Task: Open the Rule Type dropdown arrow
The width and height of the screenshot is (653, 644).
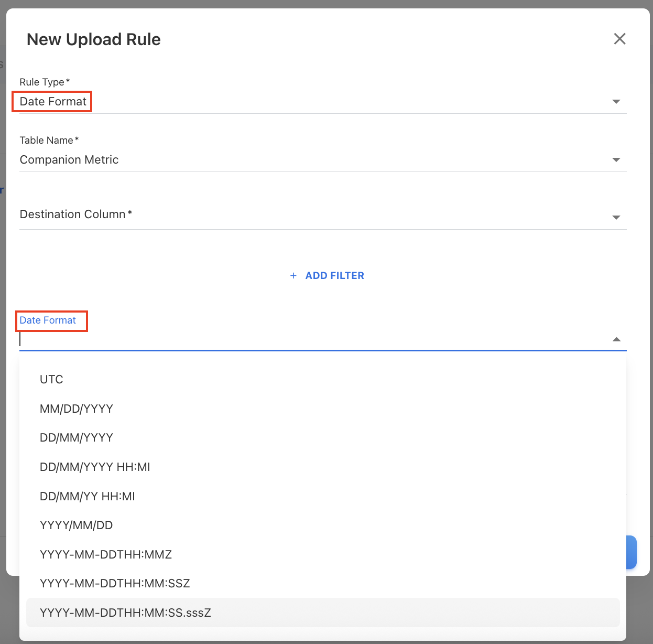Action: [x=617, y=102]
